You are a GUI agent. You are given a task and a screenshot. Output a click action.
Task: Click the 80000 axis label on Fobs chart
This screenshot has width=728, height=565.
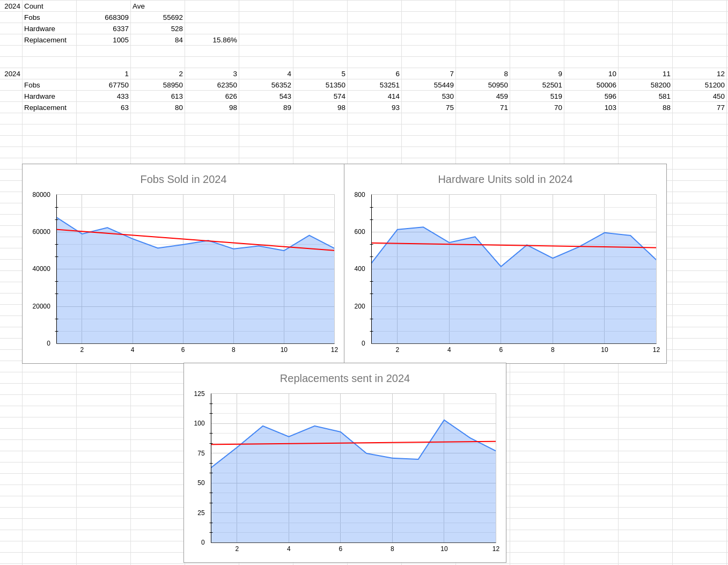41,195
